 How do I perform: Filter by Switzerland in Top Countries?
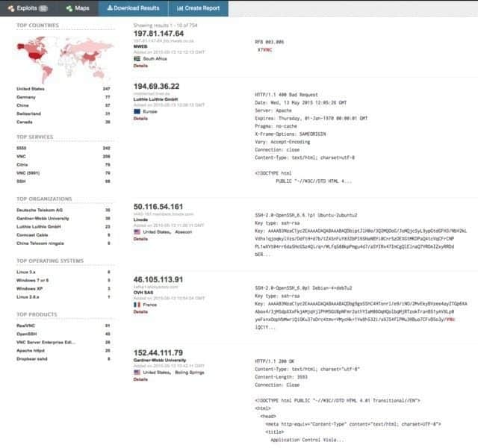point(28,113)
